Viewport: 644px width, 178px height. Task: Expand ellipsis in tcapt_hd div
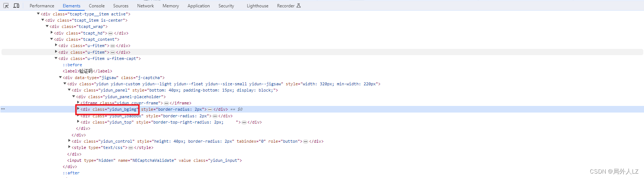110,33
